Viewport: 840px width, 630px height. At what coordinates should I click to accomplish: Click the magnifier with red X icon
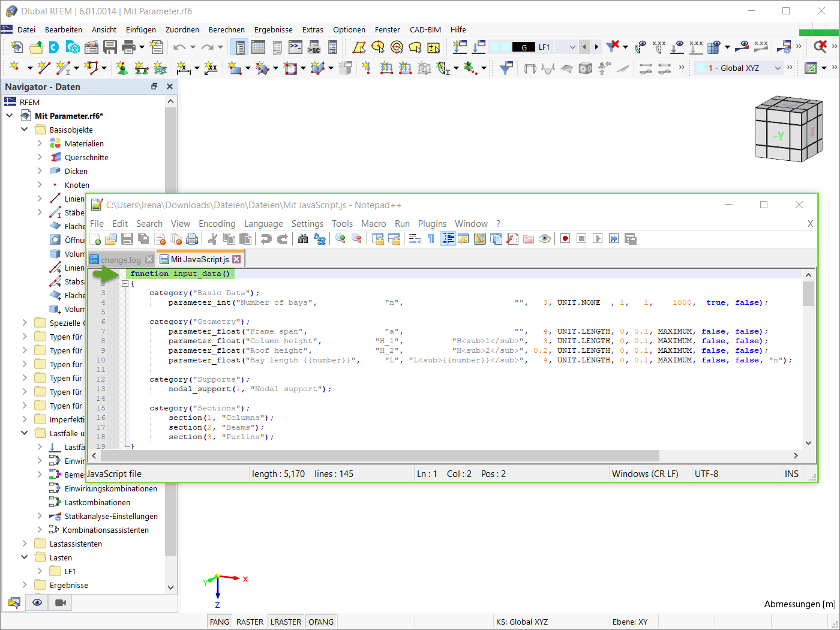(820, 47)
